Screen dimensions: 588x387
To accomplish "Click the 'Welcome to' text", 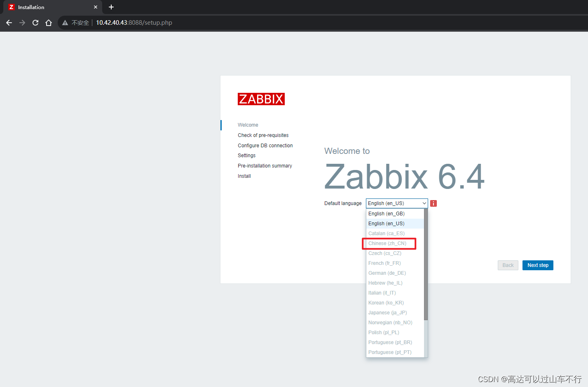I will pyautogui.click(x=347, y=151).
